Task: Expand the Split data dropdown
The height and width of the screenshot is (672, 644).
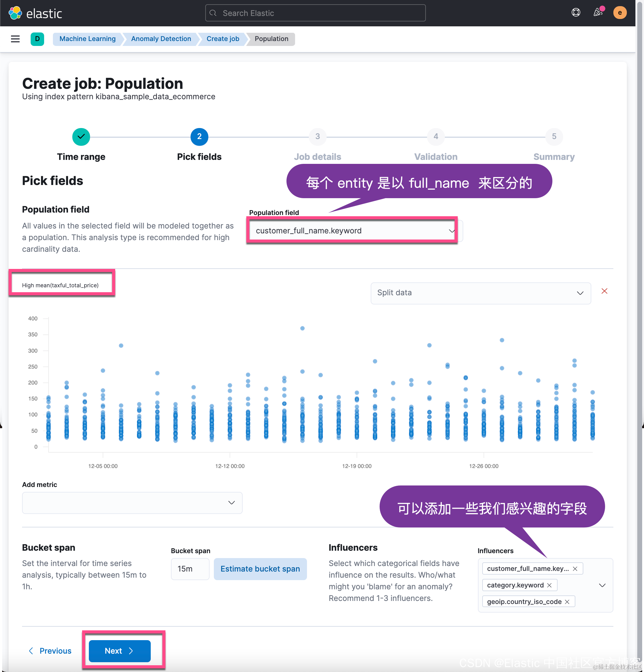Action: (480, 293)
